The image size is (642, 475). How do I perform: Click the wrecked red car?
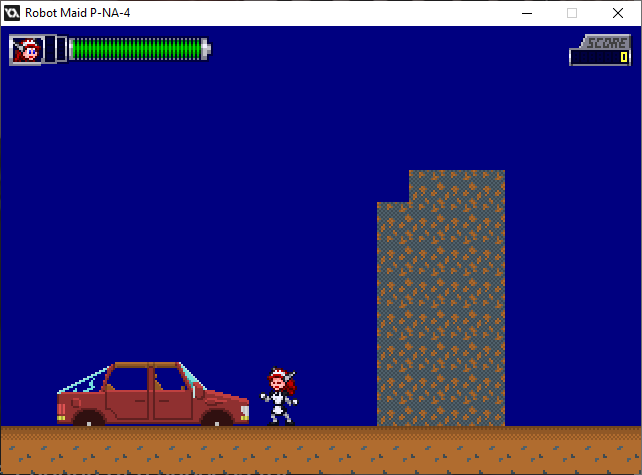tap(153, 394)
